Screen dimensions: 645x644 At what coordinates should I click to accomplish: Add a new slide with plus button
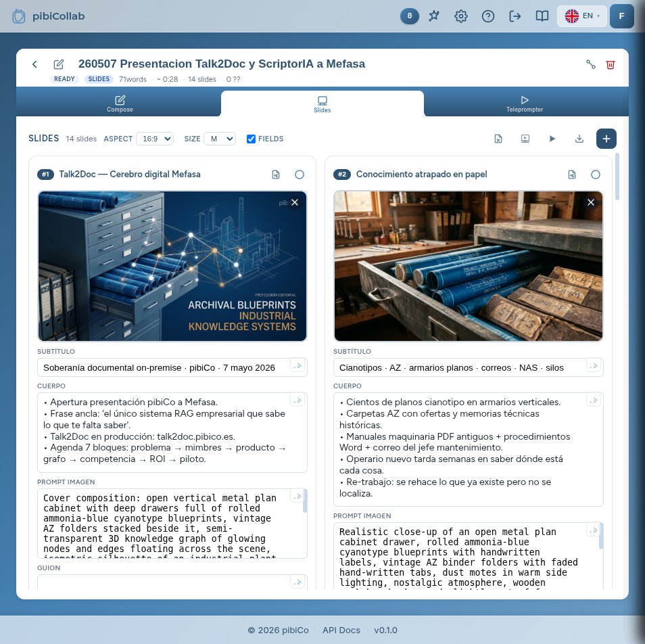point(606,139)
